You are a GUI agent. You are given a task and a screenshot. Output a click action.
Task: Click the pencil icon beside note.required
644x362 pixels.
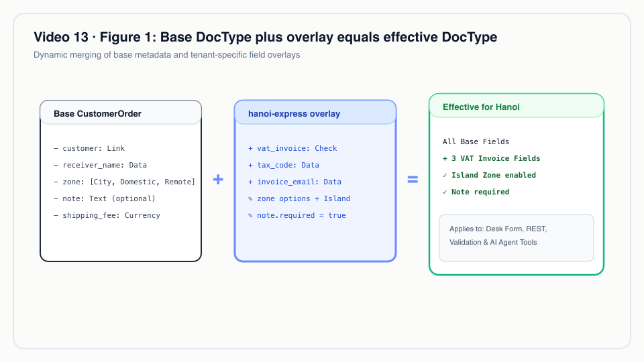[250, 215]
